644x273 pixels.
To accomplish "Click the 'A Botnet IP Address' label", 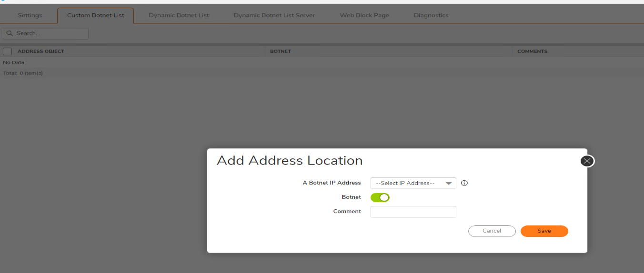I will (332, 183).
